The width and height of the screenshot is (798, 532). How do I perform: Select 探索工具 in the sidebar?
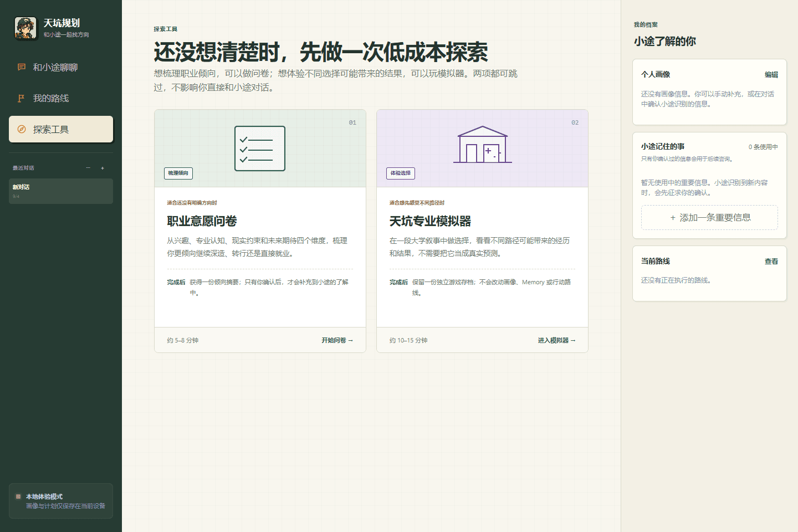(61, 129)
